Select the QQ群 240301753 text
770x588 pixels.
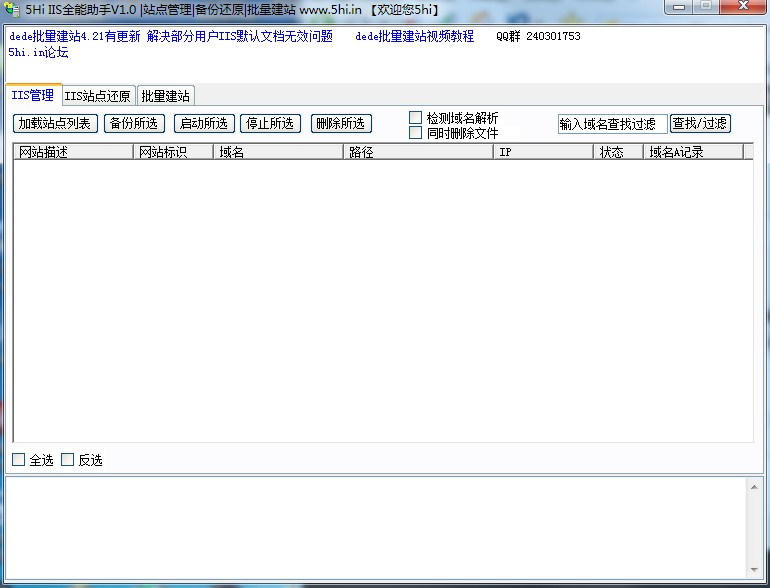(x=538, y=36)
